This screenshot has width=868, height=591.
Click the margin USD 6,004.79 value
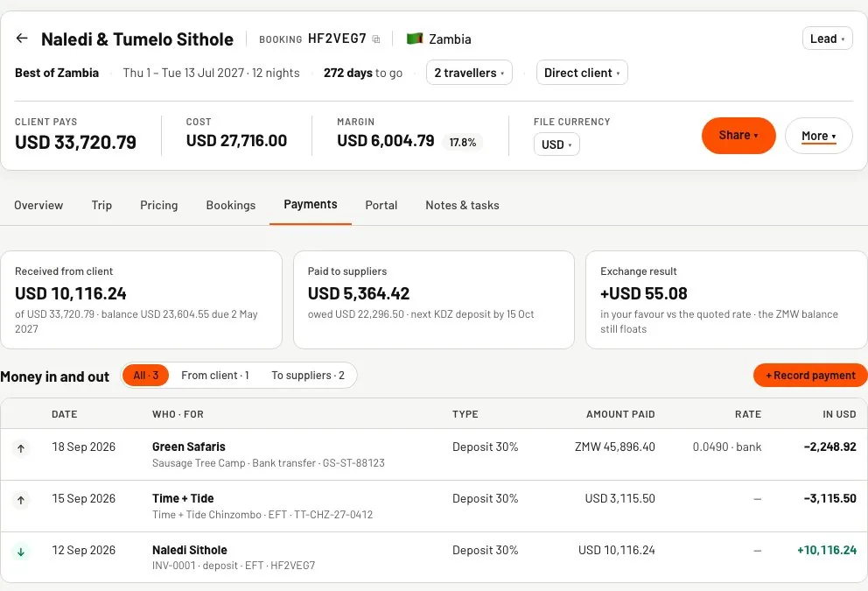coord(386,141)
